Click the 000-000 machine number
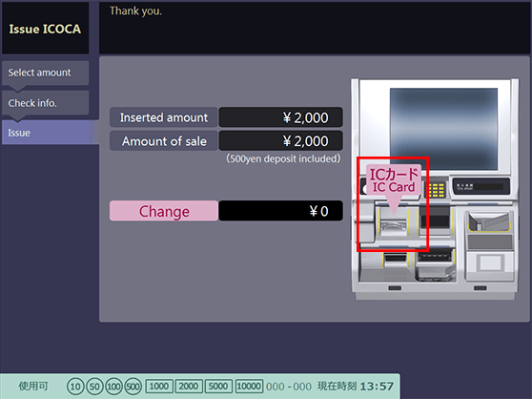This screenshot has height=399, width=532. pos(289,387)
